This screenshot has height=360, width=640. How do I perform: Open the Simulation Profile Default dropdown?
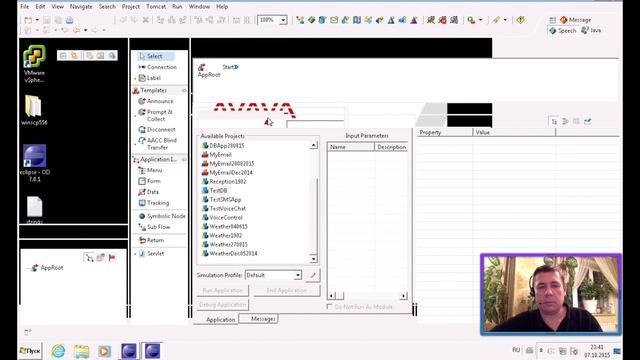coord(298,275)
